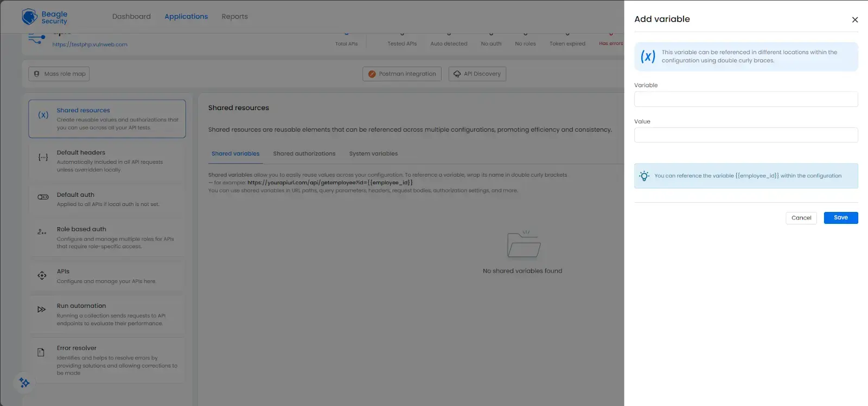
Task: Click the Default headers braces icon
Action: pos(43,157)
